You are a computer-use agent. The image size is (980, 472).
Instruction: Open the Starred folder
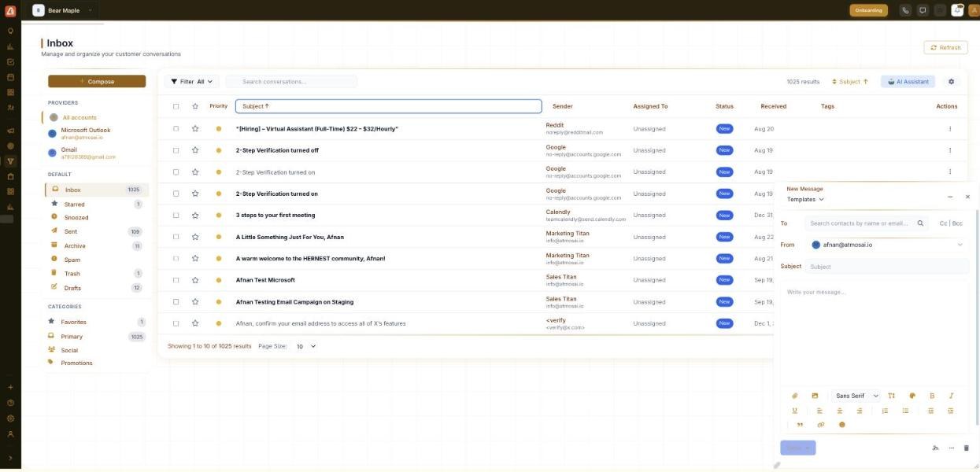pyautogui.click(x=95, y=204)
